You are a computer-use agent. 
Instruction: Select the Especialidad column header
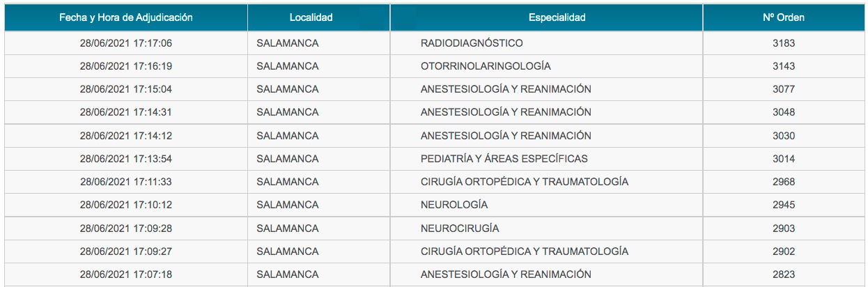(546, 17)
